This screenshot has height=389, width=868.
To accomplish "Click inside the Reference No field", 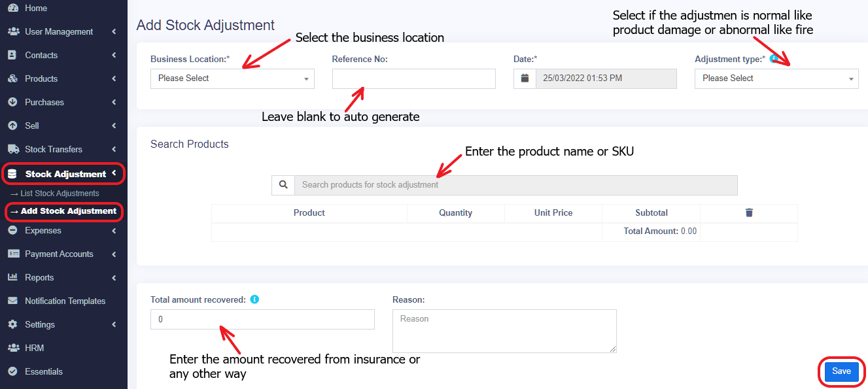I will tap(413, 78).
